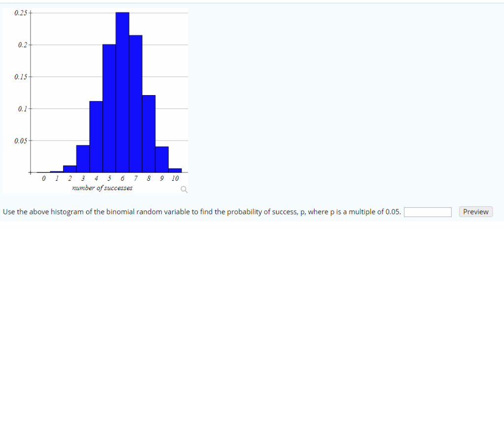Click the histogram bar for 3 successes
This screenshot has width=504, height=434.
(x=83, y=158)
